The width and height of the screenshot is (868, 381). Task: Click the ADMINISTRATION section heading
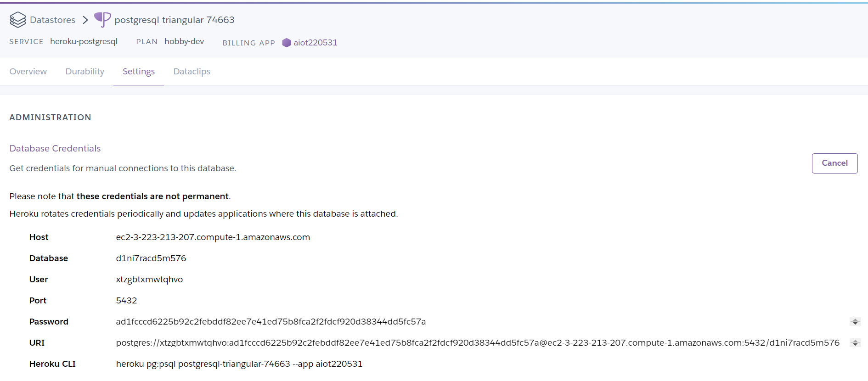coord(50,118)
